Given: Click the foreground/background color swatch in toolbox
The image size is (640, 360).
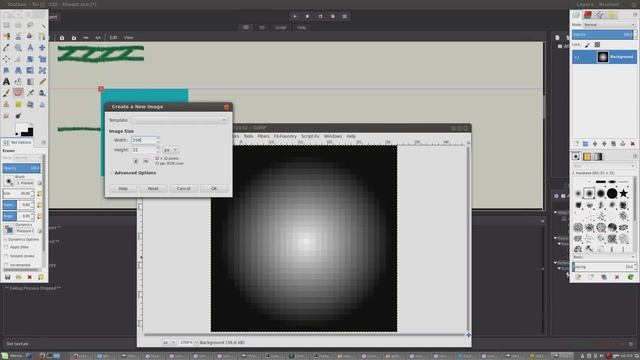Looking at the screenshot, I should coord(24,129).
